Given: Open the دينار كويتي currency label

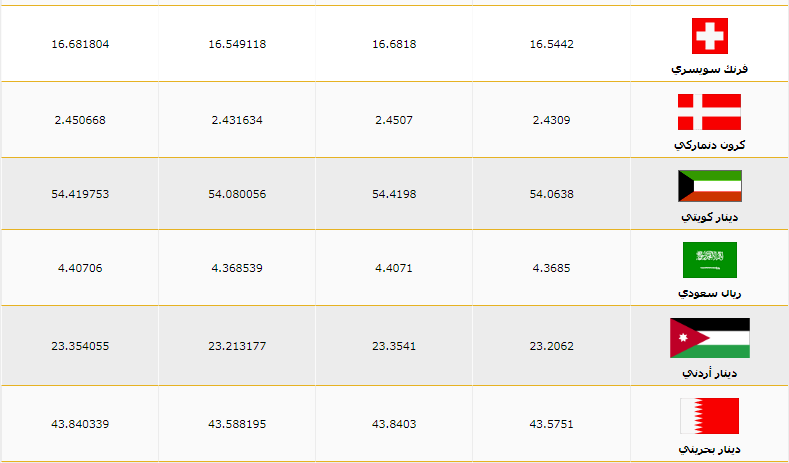Looking at the screenshot, I should [709, 217].
